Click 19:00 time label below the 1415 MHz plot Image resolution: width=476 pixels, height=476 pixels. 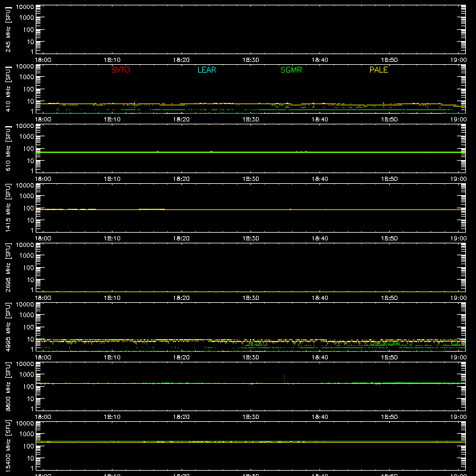(458, 239)
